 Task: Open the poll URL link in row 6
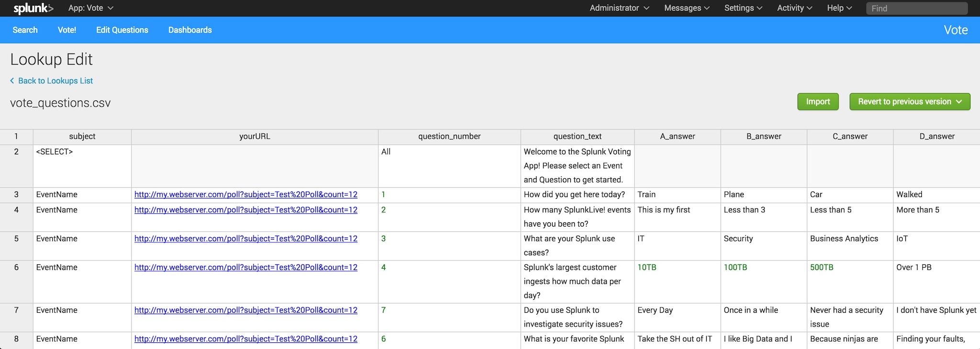[246, 267]
